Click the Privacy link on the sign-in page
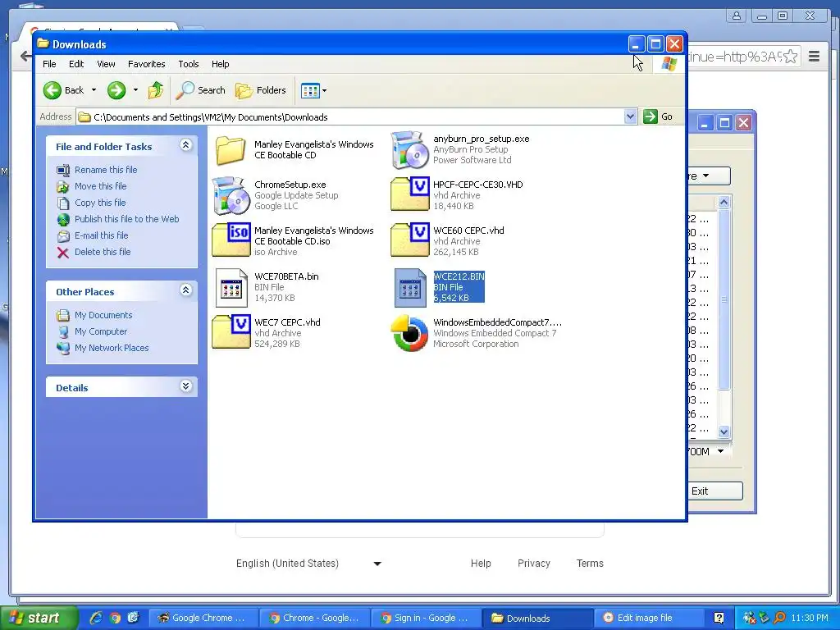Viewport: 840px width, 630px height. point(533,563)
